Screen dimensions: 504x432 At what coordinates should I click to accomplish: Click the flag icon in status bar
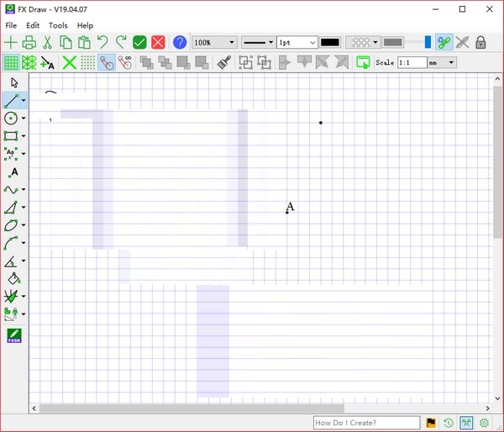[431, 423]
